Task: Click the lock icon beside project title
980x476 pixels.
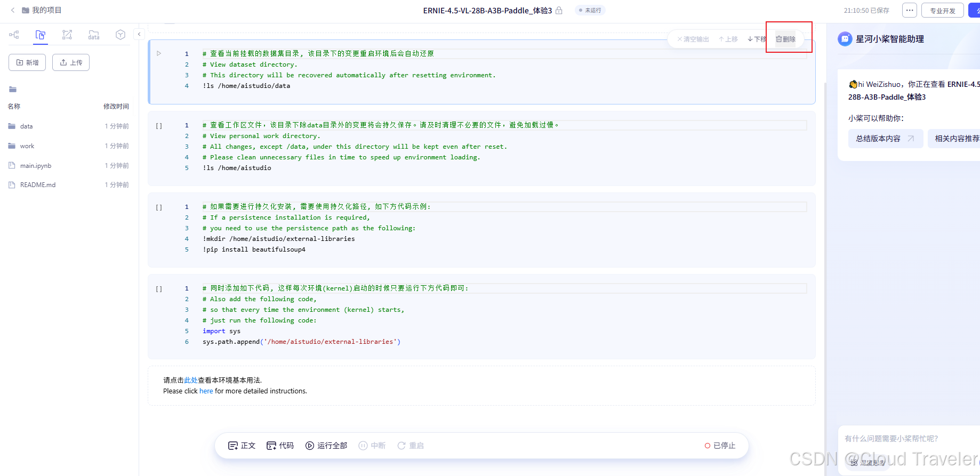Action: pos(559,10)
